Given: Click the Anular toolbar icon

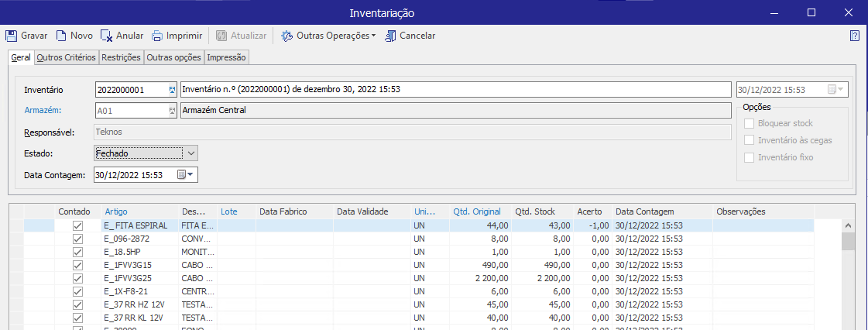Looking at the screenshot, I should [x=106, y=36].
